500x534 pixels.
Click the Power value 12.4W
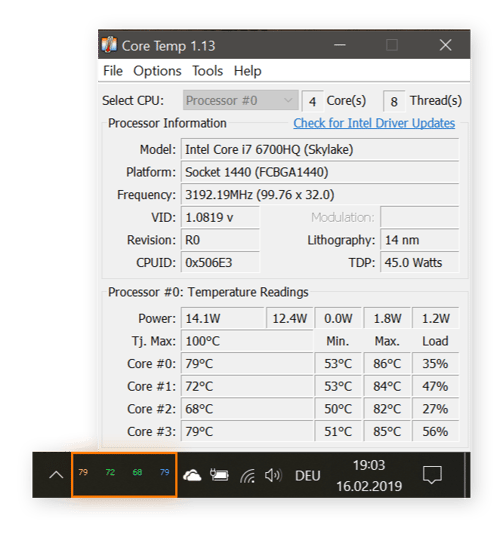tap(290, 318)
